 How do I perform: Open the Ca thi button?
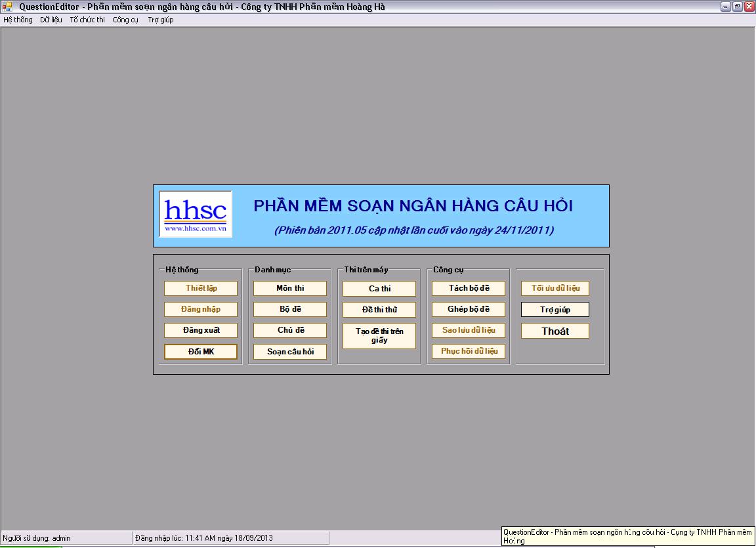pos(379,289)
